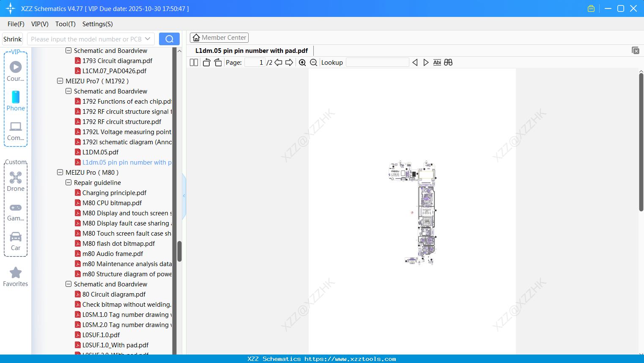Go to the previous PDF page
This screenshot has height=363, width=644.
coord(278,63)
